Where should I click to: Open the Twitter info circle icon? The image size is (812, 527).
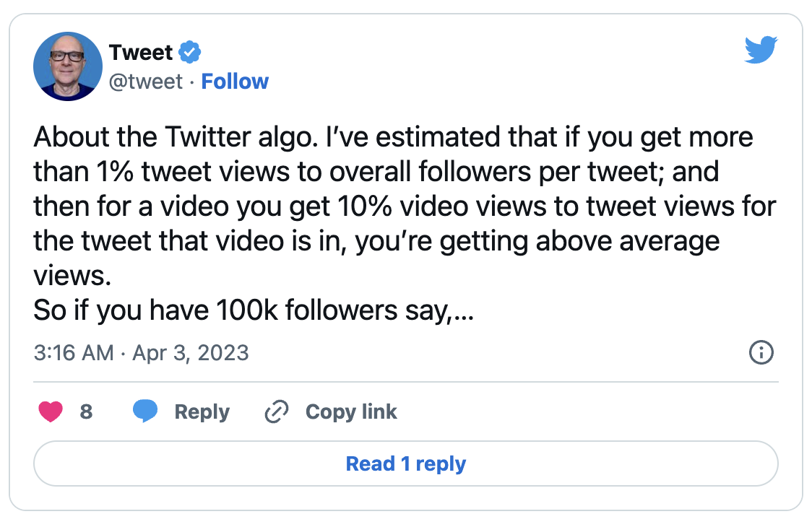(x=761, y=352)
